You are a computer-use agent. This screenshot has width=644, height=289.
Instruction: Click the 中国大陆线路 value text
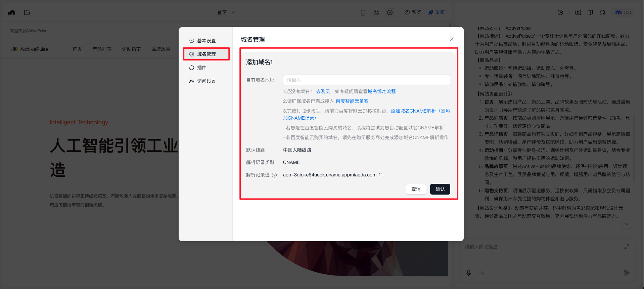pyautogui.click(x=297, y=150)
